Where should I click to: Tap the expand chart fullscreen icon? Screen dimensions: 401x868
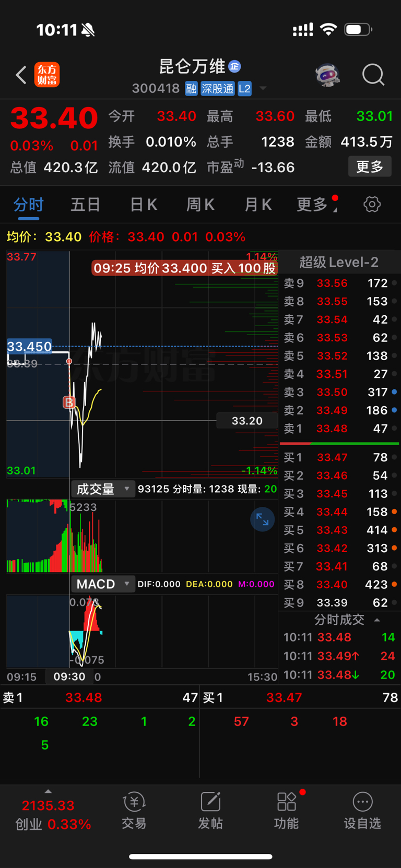point(262,519)
